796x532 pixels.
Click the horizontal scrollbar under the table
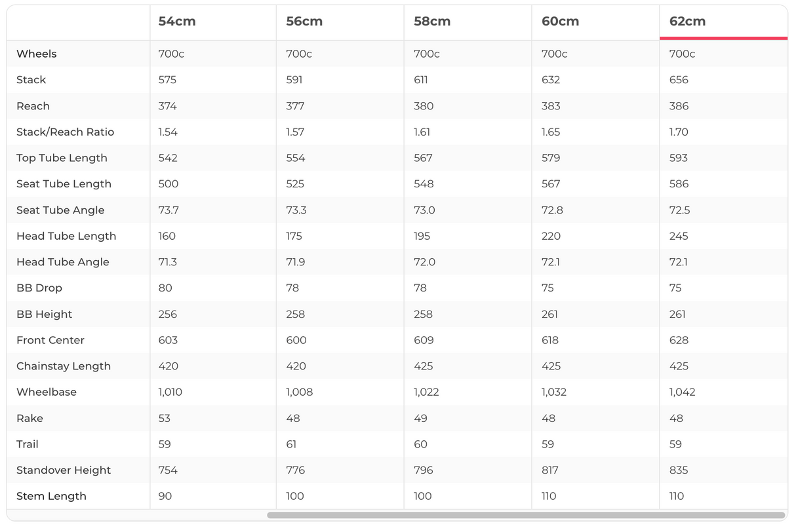click(525, 515)
